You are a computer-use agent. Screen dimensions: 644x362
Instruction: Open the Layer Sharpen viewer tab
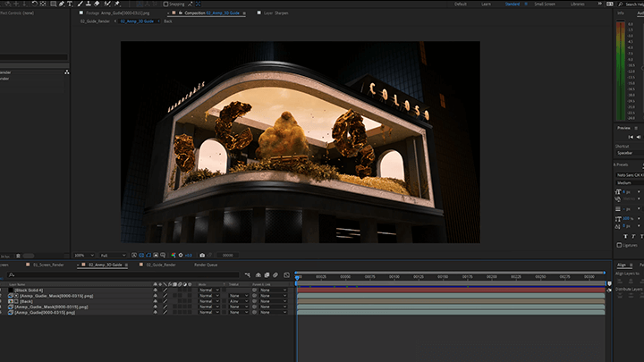[x=275, y=13]
